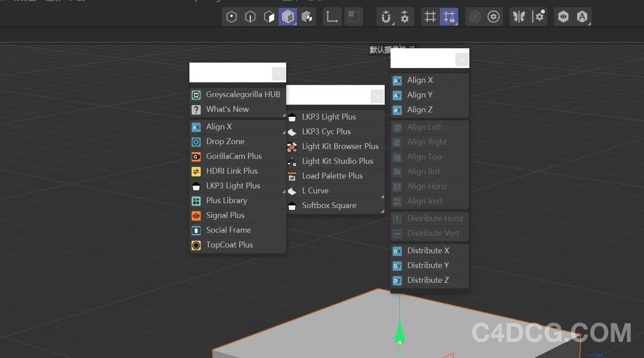
Task: Click the search field above Greyscalegorilla HUB
Action: click(231, 72)
